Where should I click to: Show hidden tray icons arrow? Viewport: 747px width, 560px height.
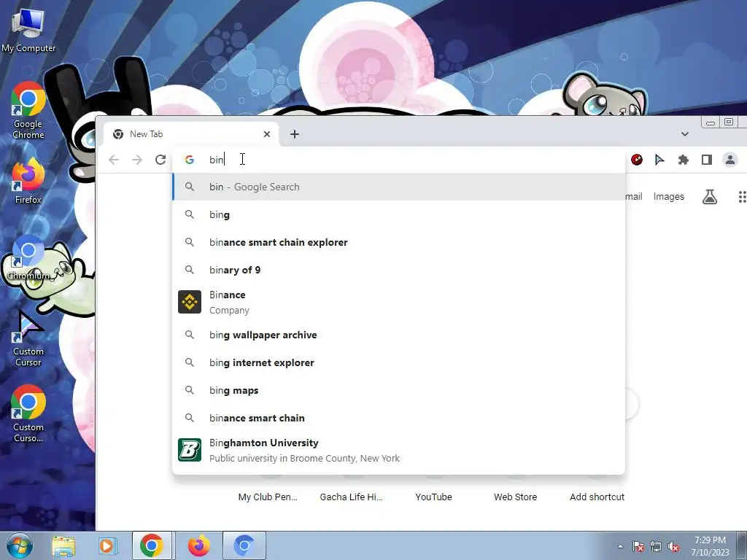(x=620, y=546)
